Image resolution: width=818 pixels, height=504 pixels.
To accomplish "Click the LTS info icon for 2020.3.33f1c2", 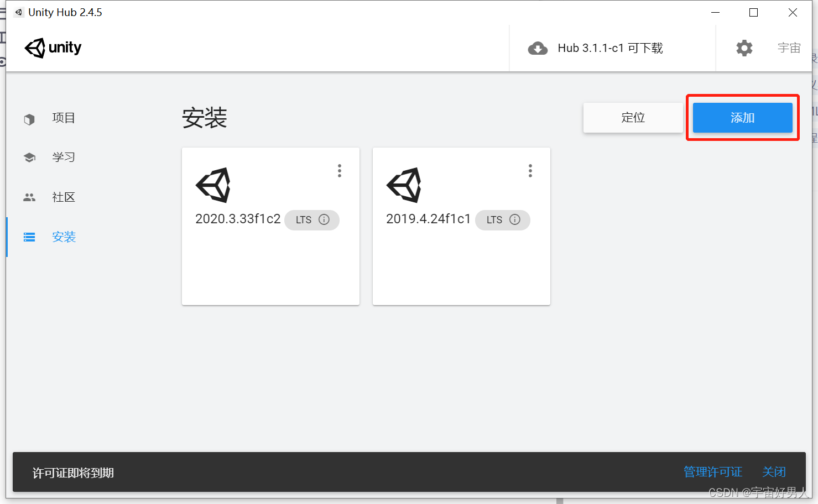I will 324,219.
